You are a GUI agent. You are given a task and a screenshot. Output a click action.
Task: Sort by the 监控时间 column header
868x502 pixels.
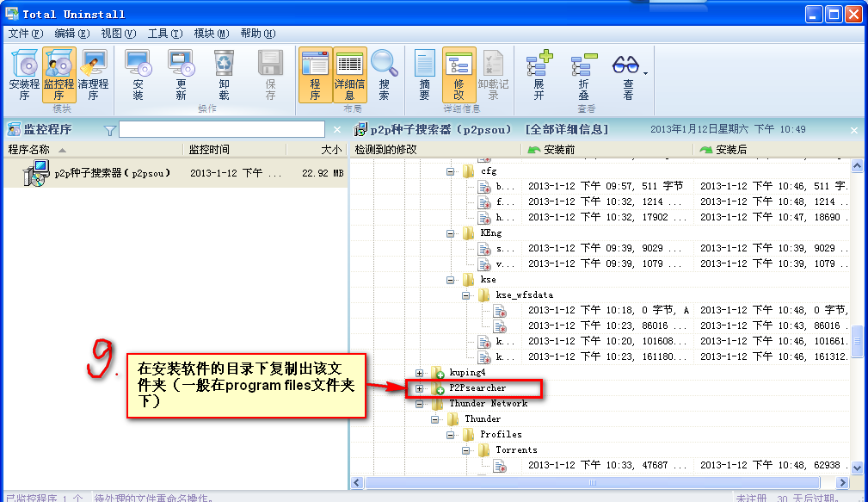(235, 150)
